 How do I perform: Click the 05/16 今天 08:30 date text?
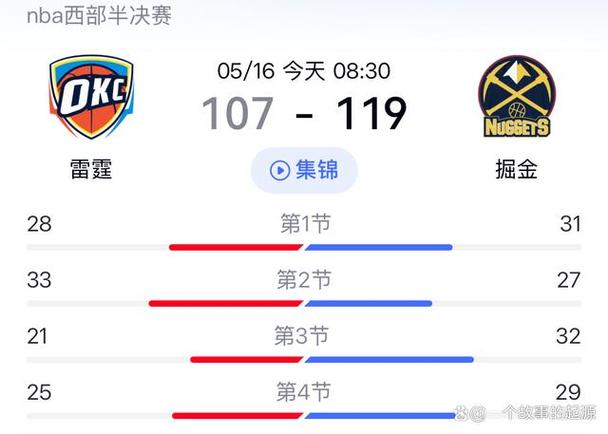(304, 71)
